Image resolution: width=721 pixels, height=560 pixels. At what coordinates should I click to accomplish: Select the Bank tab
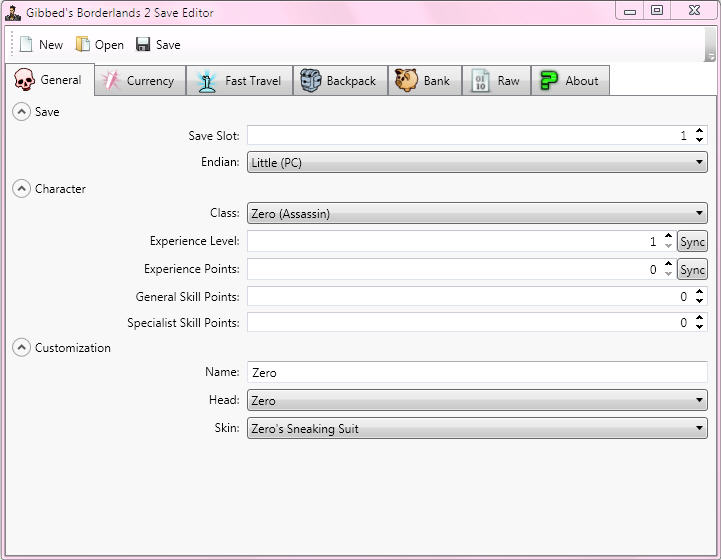(x=425, y=80)
